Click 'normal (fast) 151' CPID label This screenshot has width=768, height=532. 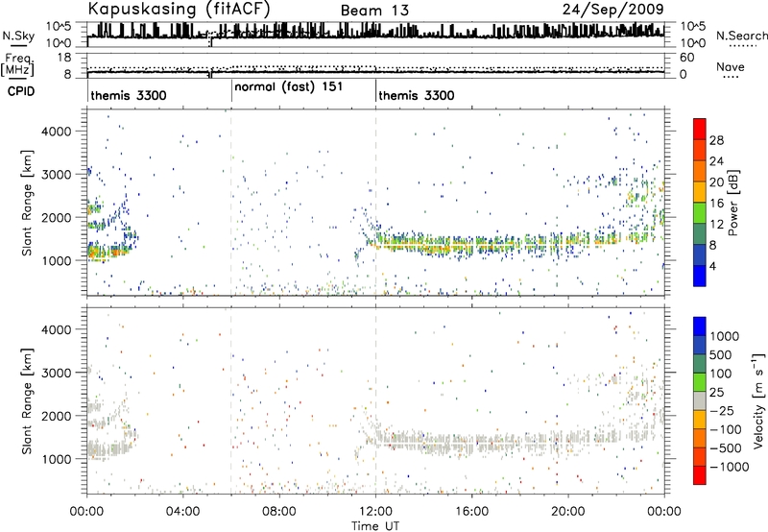pos(289,86)
